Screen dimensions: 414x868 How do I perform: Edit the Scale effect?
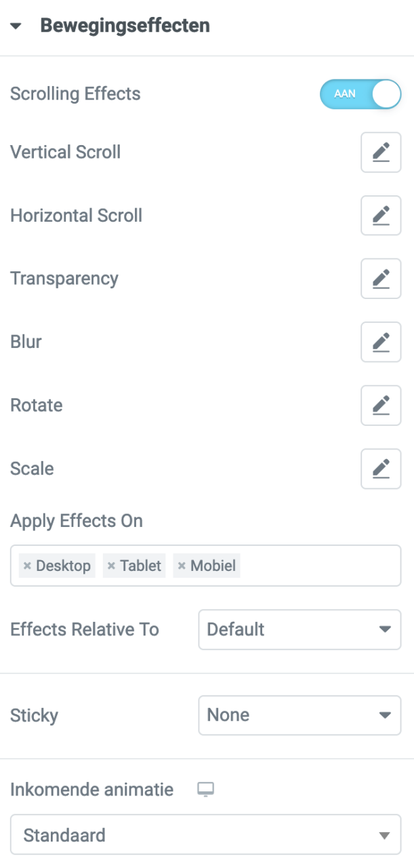[381, 469]
